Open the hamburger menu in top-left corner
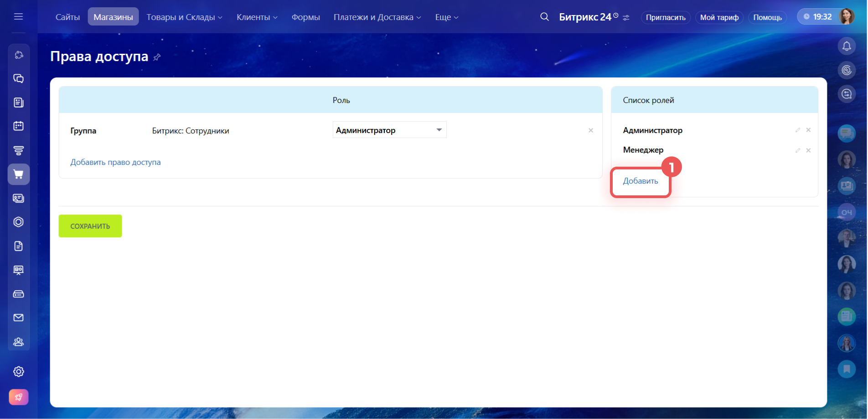The image size is (868, 419). (18, 17)
